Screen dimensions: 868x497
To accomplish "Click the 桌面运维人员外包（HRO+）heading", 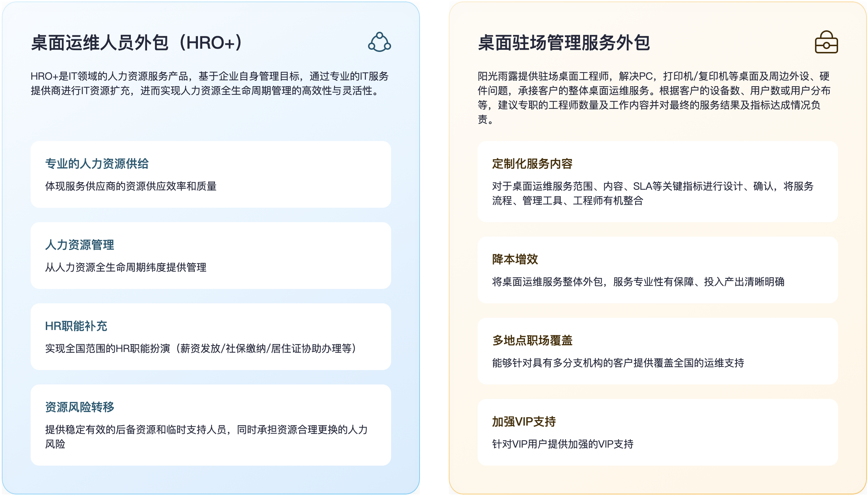I will click(136, 43).
